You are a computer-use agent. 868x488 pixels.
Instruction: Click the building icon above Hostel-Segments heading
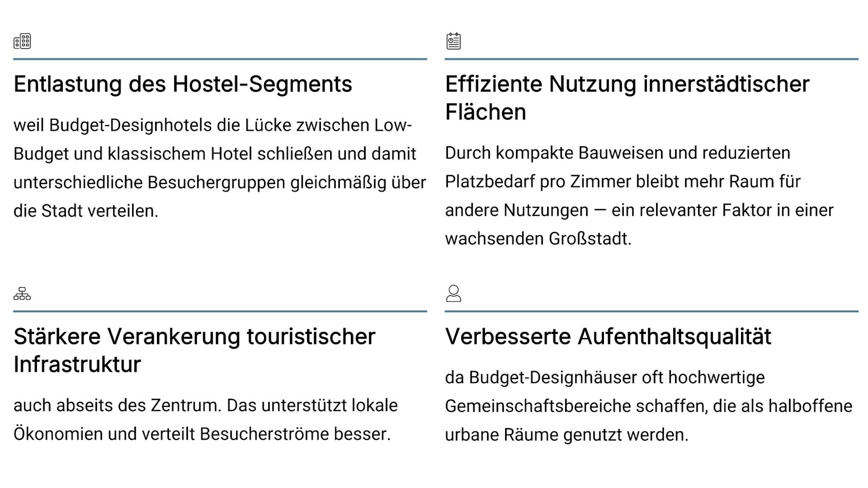click(x=22, y=41)
